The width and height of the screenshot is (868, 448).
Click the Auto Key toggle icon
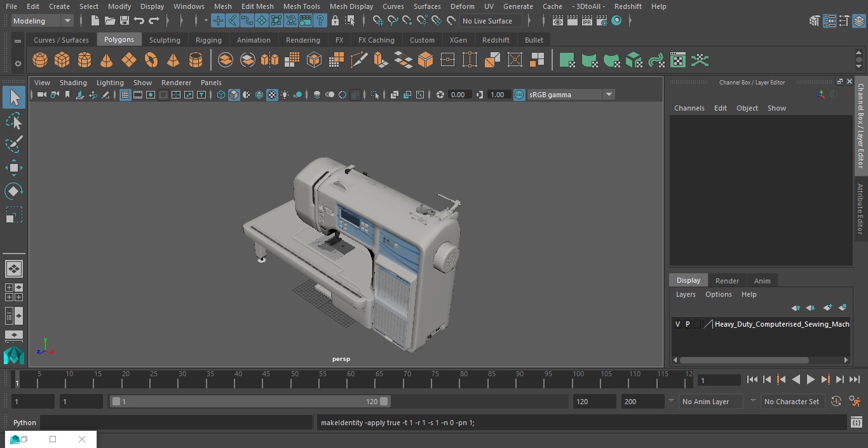click(x=836, y=401)
